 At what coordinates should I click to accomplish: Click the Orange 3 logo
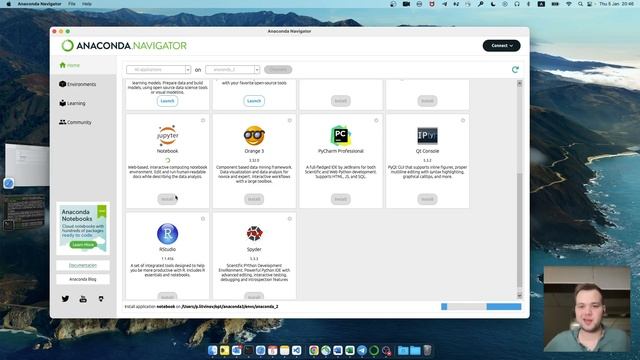(254, 136)
